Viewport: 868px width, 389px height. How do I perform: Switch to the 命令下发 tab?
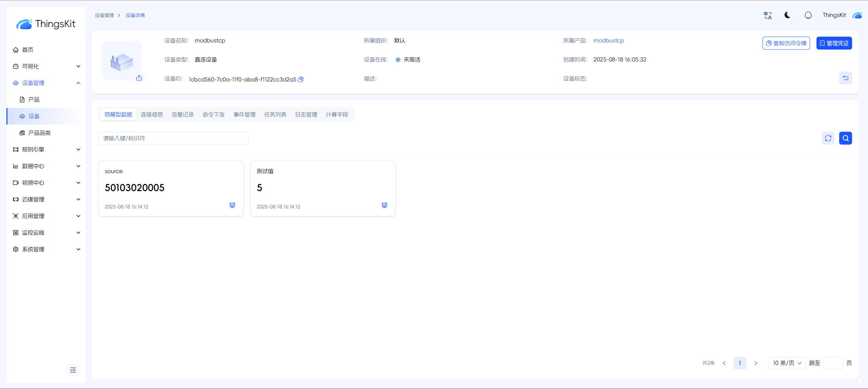[213, 114]
